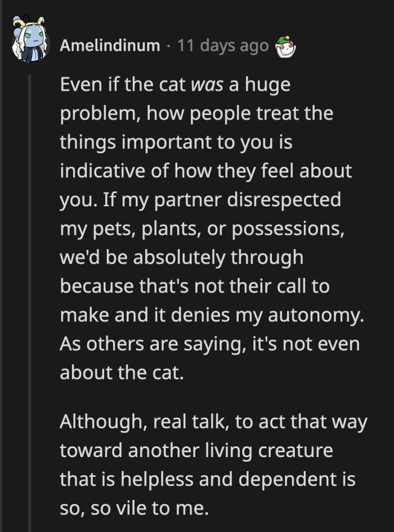Open the Amelindinum username profile link

point(110,46)
